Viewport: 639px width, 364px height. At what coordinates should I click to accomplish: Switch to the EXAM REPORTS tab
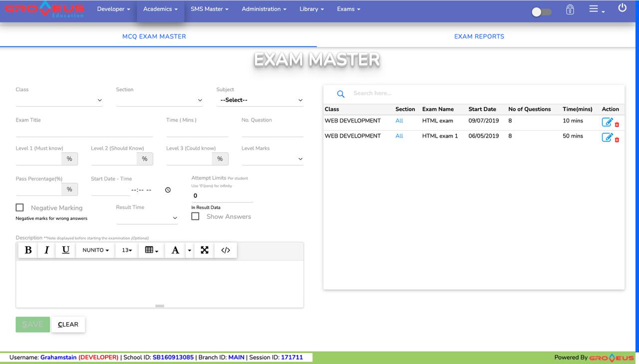479,36
